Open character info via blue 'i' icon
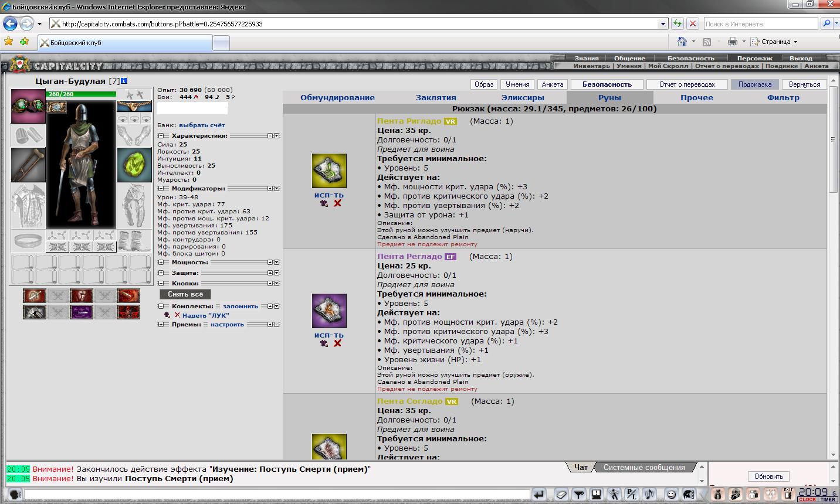Image resolution: width=840 pixels, height=504 pixels. [x=124, y=81]
